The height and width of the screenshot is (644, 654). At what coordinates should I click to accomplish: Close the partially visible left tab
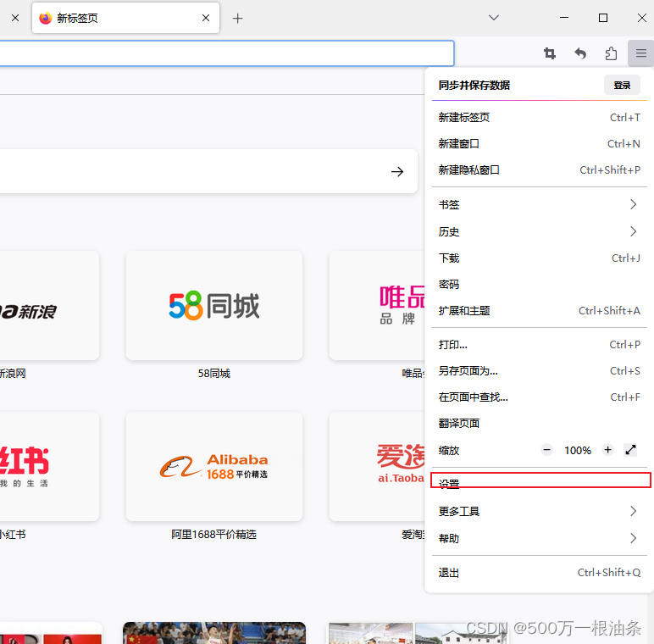[15, 18]
